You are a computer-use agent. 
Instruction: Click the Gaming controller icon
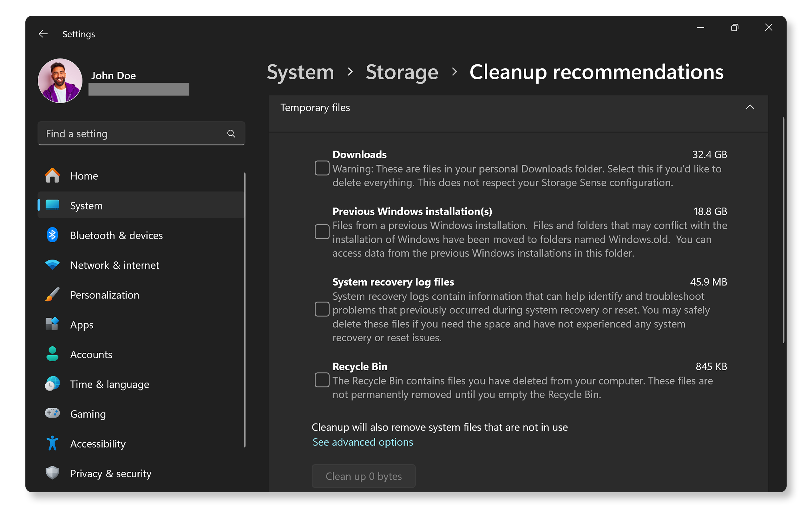[x=52, y=413]
